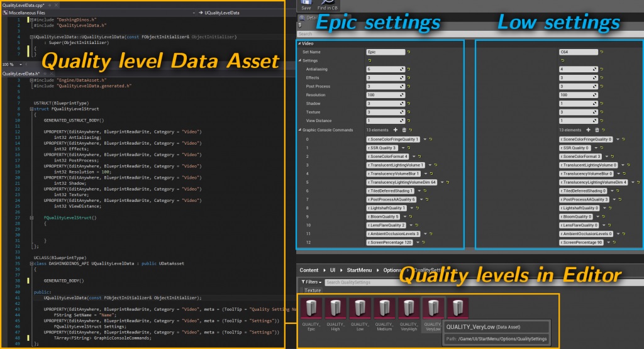Image resolution: width=644 pixels, height=349 pixels.
Task: Select the QUALITY_Epic data asset thumbnail
Action: pyautogui.click(x=311, y=308)
